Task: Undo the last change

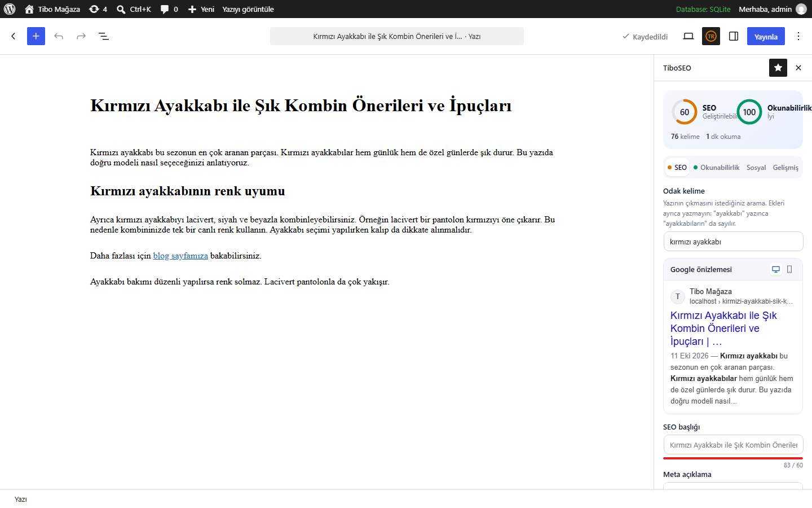Action: click(59, 36)
